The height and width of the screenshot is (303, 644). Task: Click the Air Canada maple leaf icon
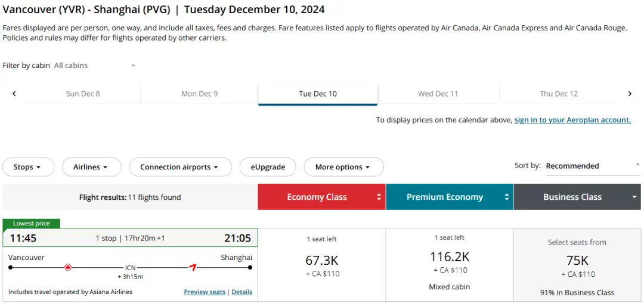(x=68, y=268)
